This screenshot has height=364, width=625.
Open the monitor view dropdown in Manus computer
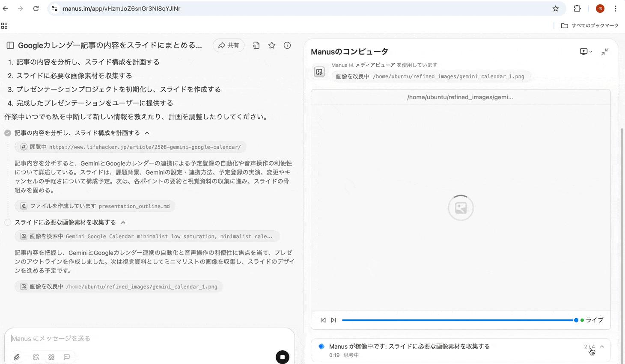(585, 52)
